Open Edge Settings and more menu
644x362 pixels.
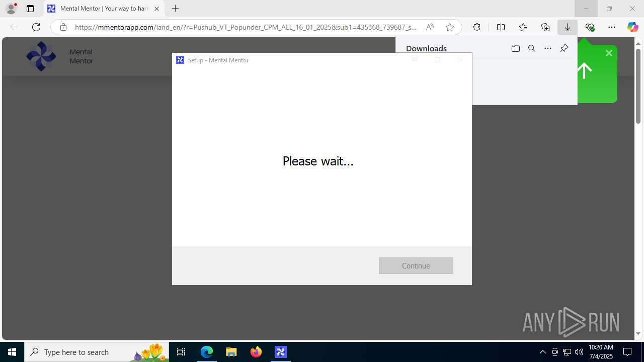(612, 27)
